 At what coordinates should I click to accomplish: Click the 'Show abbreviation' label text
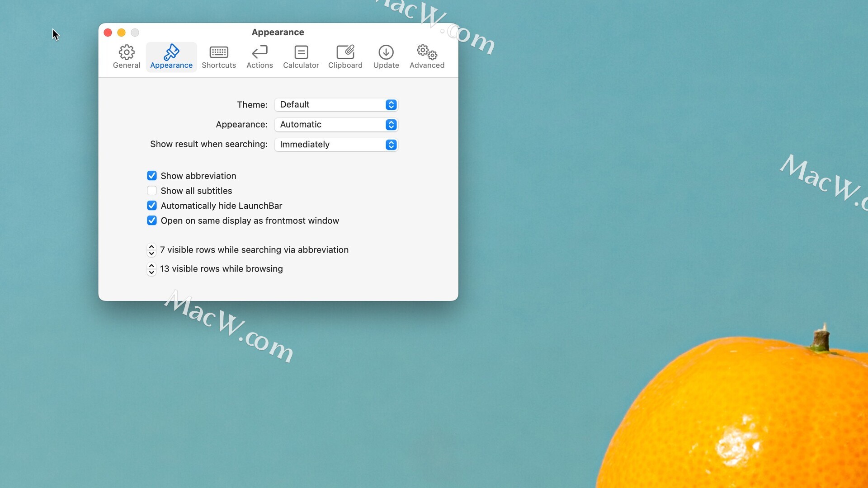coord(198,176)
